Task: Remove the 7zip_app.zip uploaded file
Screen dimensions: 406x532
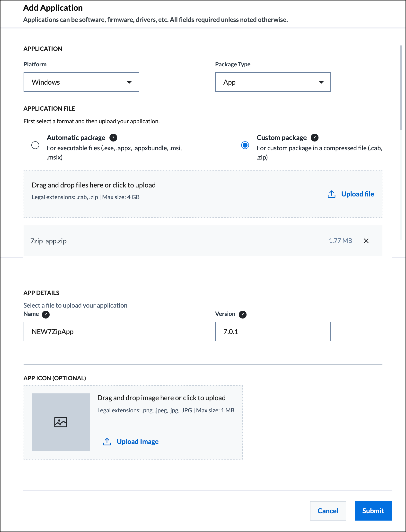Action: point(366,241)
